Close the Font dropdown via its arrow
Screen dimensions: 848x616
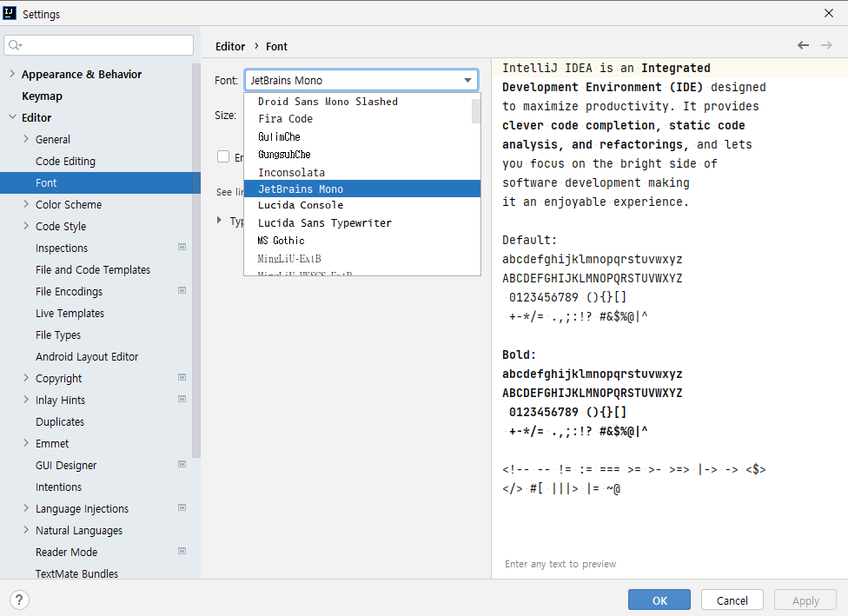pos(467,80)
